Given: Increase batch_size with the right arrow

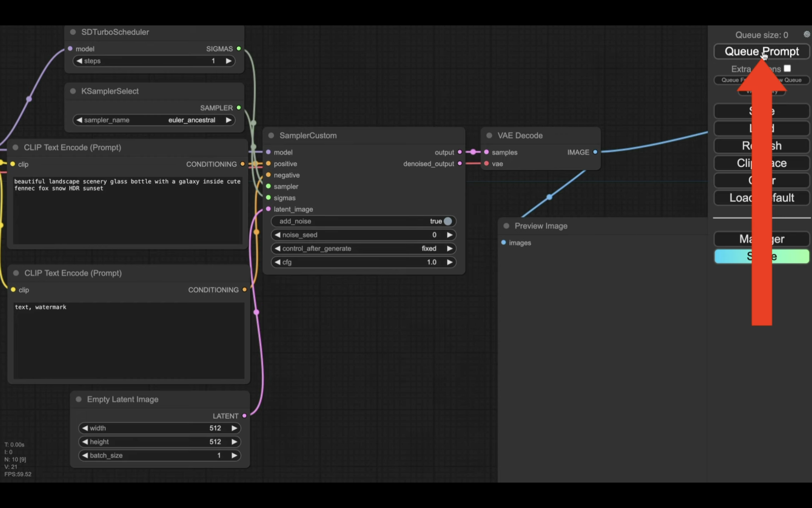Looking at the screenshot, I should [x=234, y=456].
